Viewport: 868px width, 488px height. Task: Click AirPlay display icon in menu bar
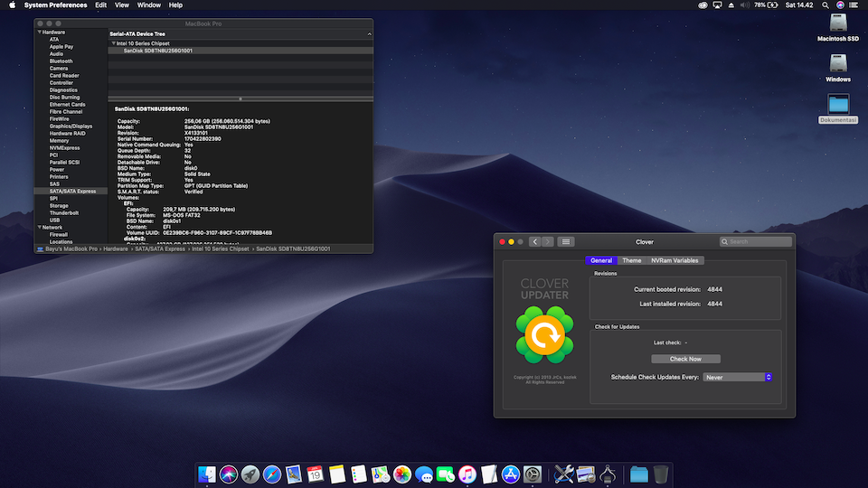(x=717, y=5)
